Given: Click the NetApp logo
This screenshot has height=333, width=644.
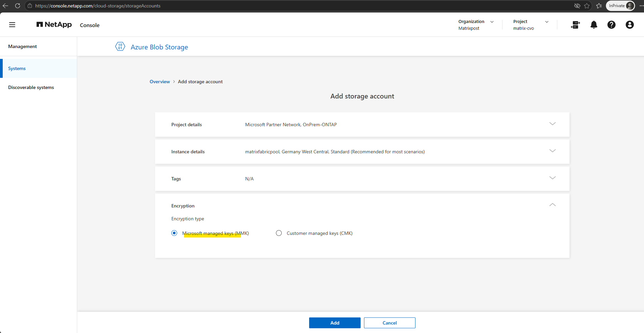Looking at the screenshot, I should coord(54,25).
